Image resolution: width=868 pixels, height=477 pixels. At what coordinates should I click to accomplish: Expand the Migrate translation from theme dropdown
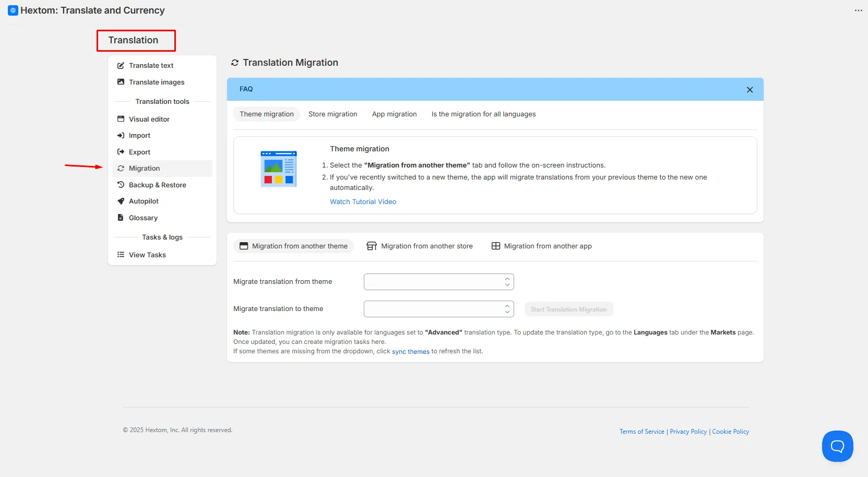[x=438, y=282]
